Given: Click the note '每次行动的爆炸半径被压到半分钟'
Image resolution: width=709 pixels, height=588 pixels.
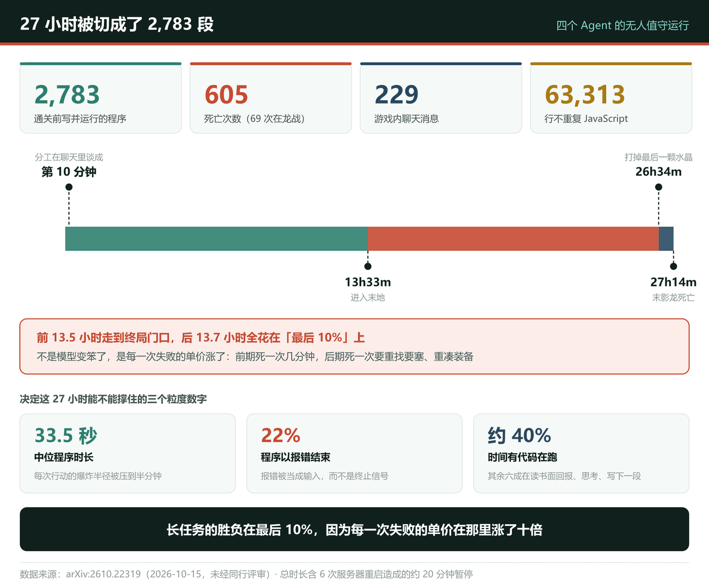Looking at the screenshot, I should [98, 476].
